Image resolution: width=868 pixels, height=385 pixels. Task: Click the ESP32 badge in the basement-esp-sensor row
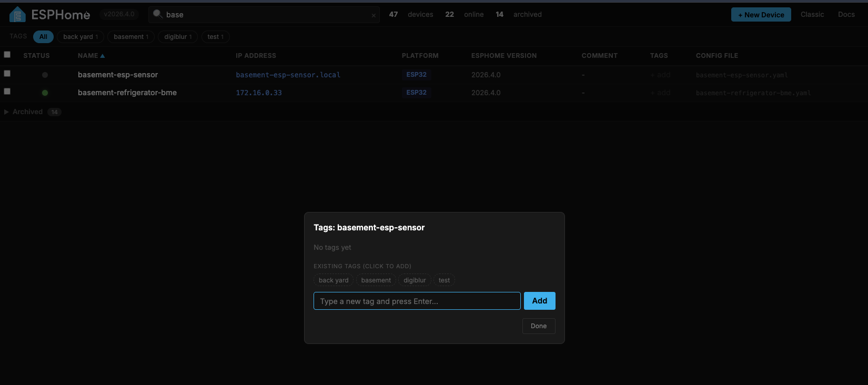pos(416,75)
